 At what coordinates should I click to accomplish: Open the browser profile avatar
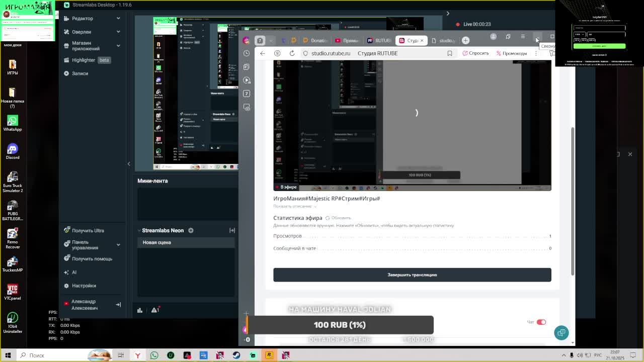(x=493, y=37)
